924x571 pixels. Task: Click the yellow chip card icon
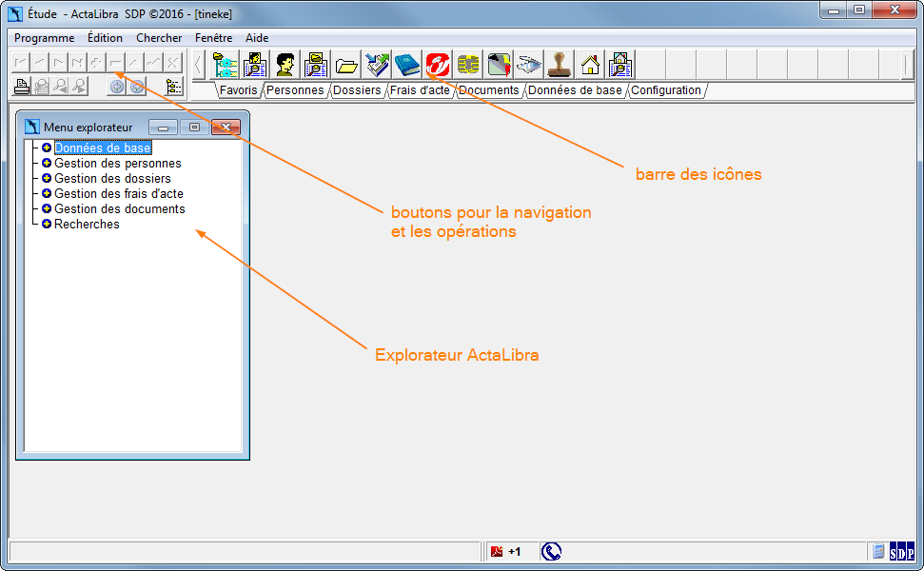(468, 65)
